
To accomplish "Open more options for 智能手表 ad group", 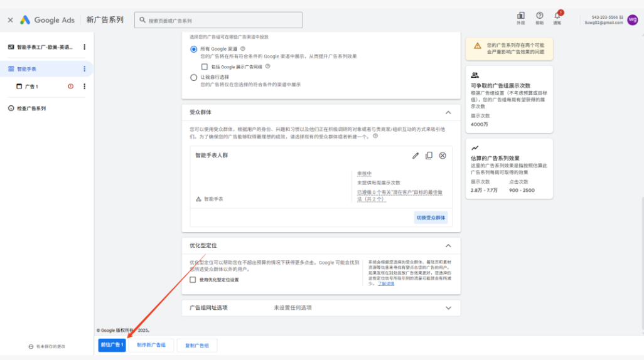I will click(85, 69).
